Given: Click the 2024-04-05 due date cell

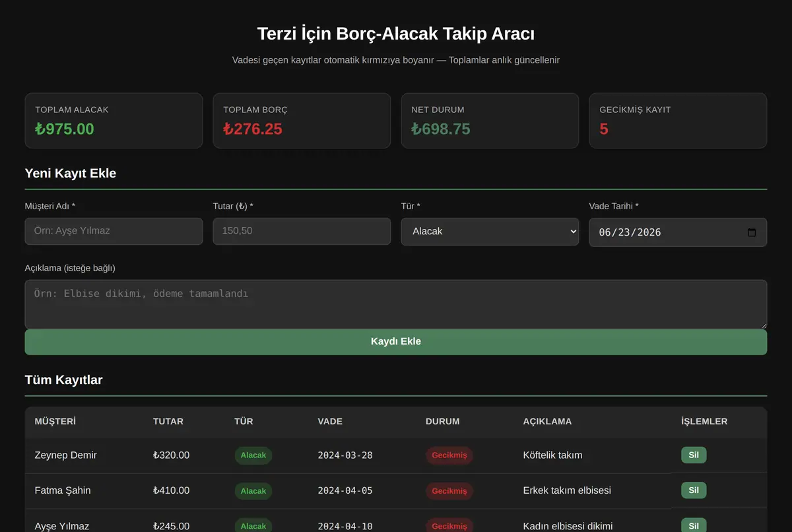Looking at the screenshot, I should 345,491.
